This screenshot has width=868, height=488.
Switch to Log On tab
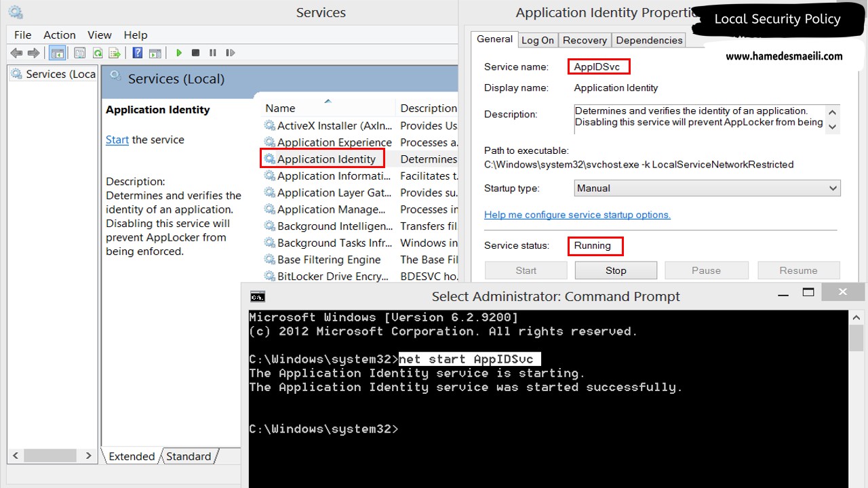(x=538, y=40)
